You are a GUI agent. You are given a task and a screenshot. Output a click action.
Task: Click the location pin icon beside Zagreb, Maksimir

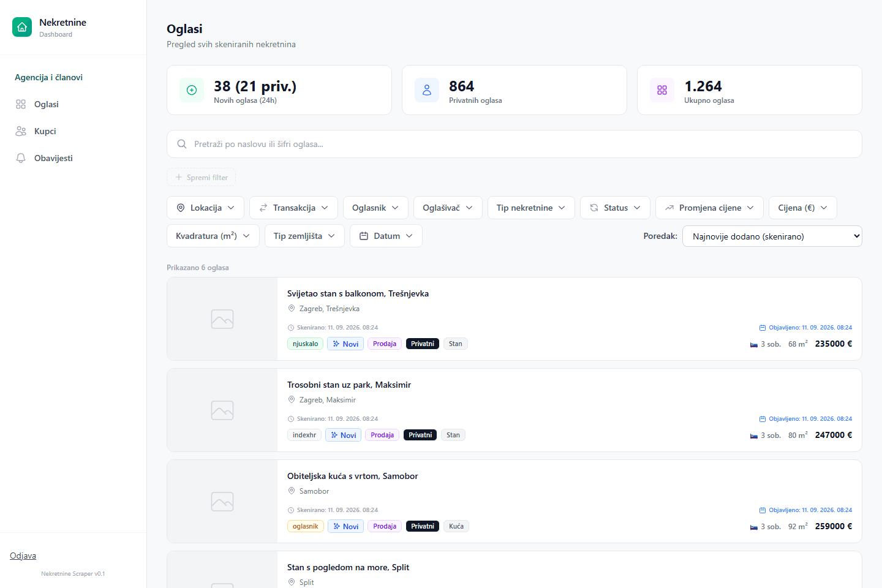point(292,400)
